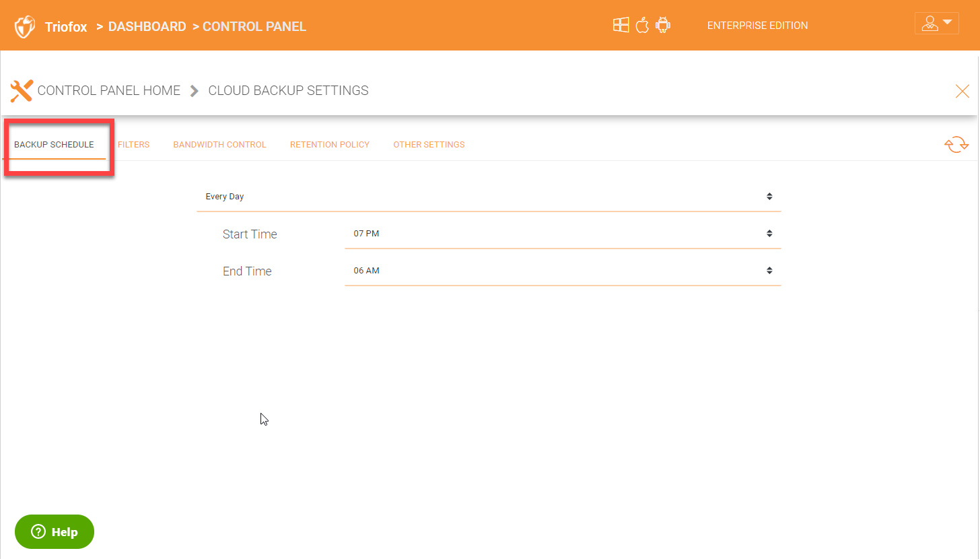Click the End Time label
This screenshot has width=980, height=559.
[247, 271]
